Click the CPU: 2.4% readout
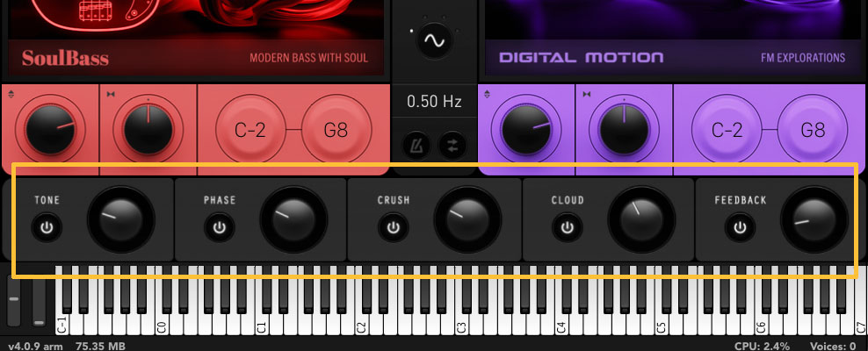The height and width of the screenshot is (351, 868). coord(763,346)
